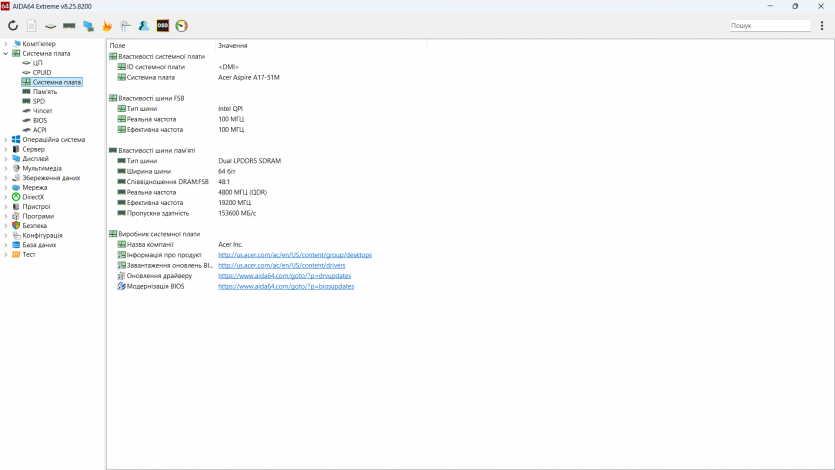Open the Report page icon
This screenshot has width=835, height=470.
[x=32, y=26]
